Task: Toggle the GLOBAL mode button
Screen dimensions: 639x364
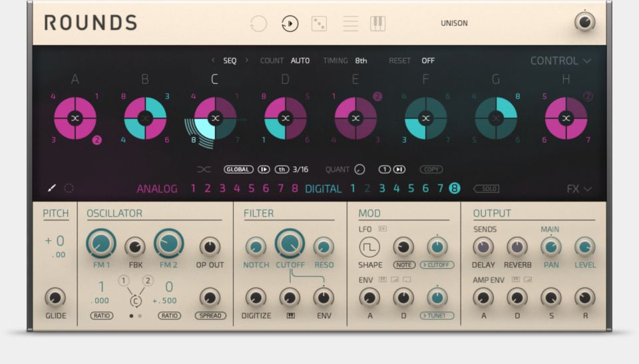Action: pyautogui.click(x=238, y=170)
